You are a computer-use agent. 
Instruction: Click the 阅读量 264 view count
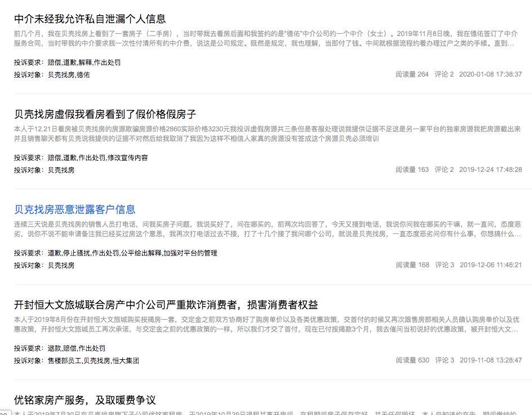412,74
